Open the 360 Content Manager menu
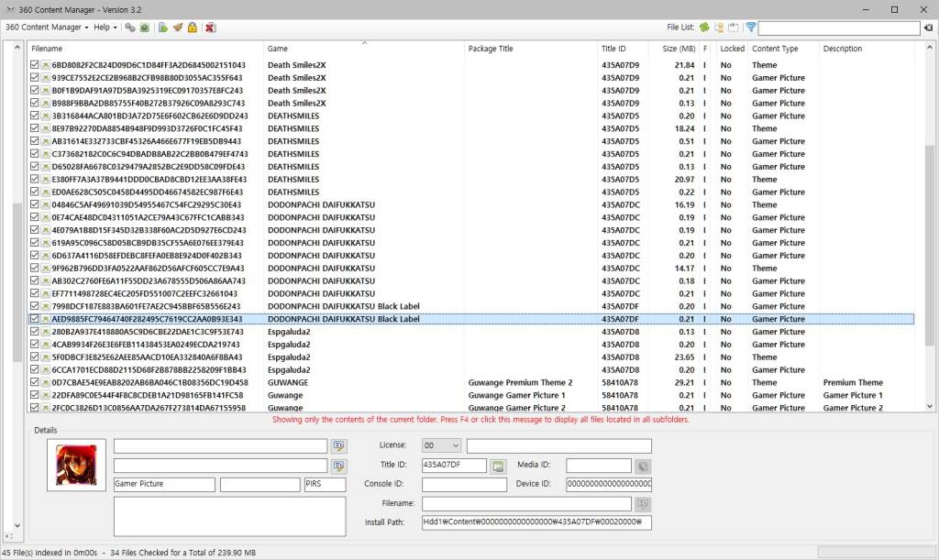The width and height of the screenshot is (939, 560). point(47,27)
